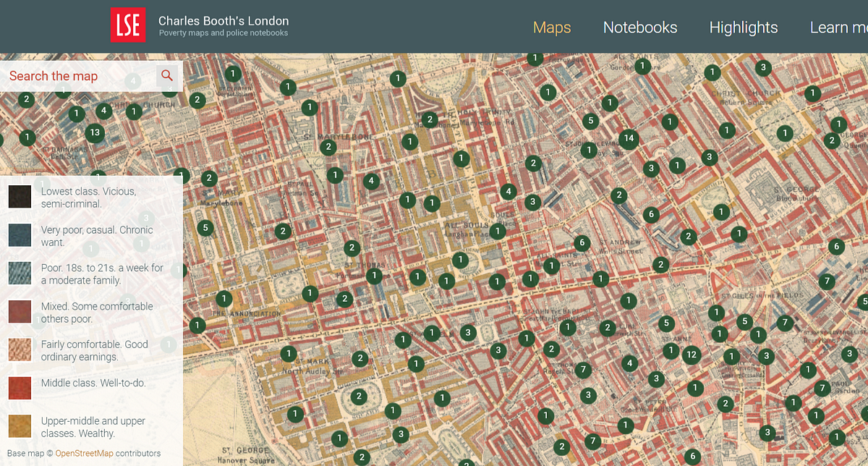Select marker 1 above Dorset Square label

pos(233,73)
